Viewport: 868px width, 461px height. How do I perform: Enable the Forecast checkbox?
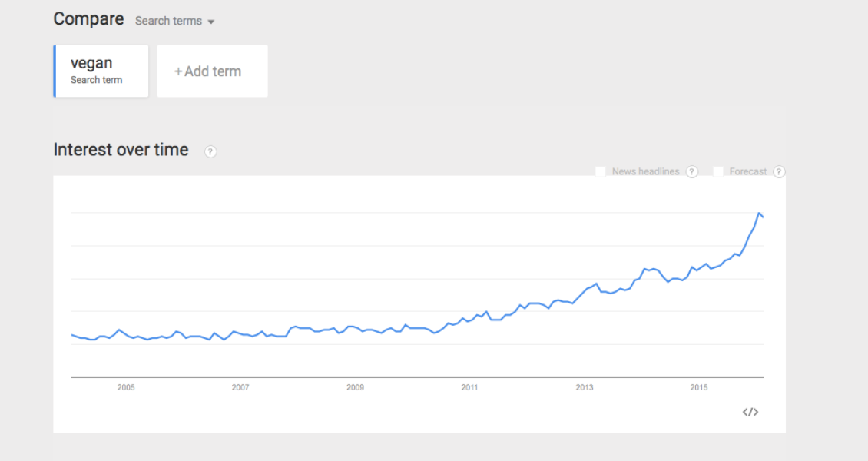pos(718,171)
